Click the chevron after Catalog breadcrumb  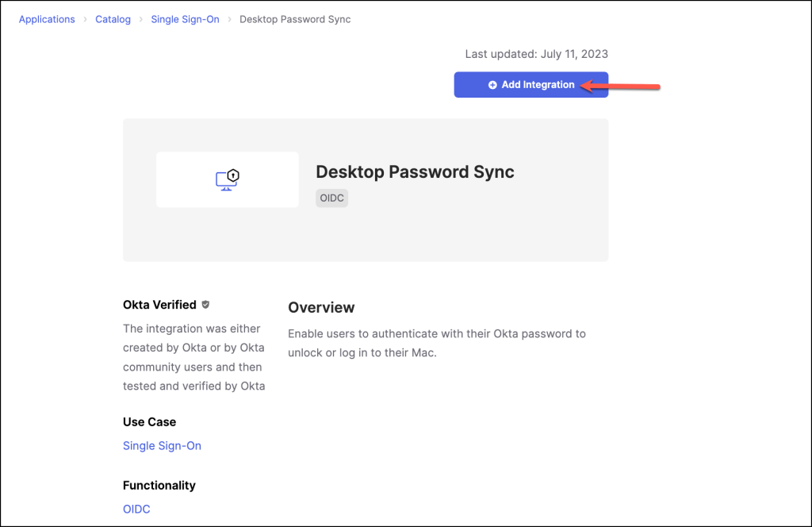[141, 20]
